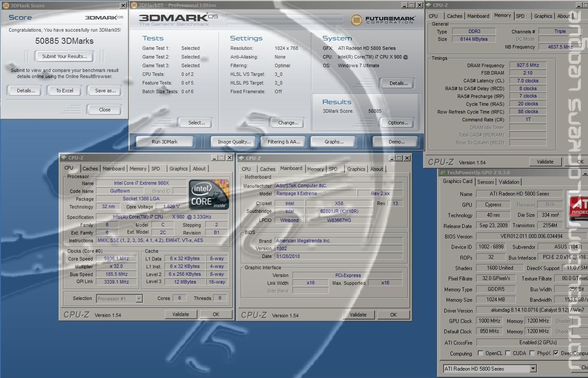Minimize the 3DMark05 Professional window

(x=404, y=5)
